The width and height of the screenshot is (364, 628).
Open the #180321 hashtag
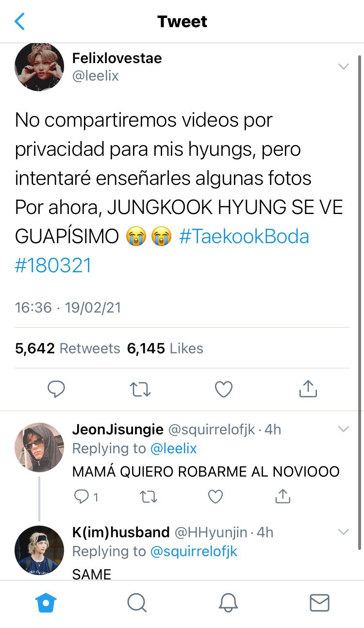tap(53, 265)
